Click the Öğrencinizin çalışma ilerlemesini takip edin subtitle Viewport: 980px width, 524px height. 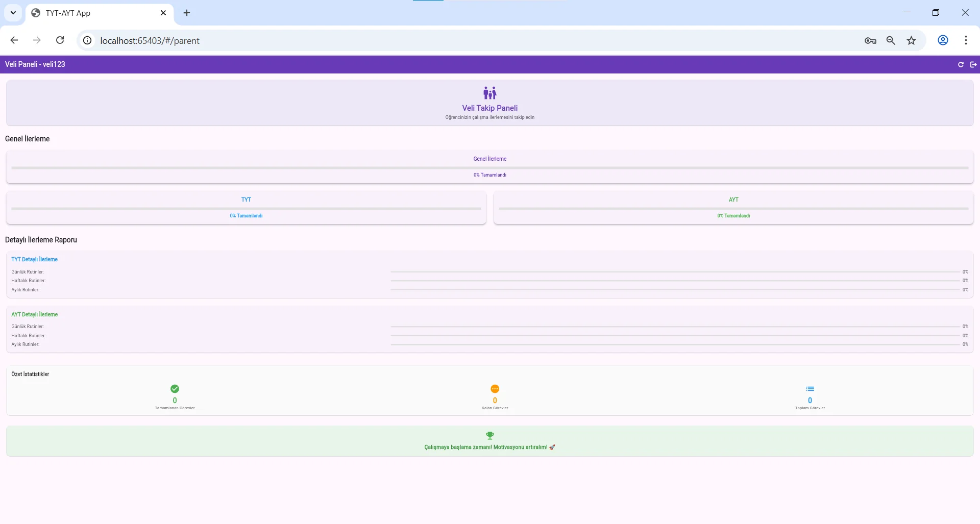coord(490,117)
